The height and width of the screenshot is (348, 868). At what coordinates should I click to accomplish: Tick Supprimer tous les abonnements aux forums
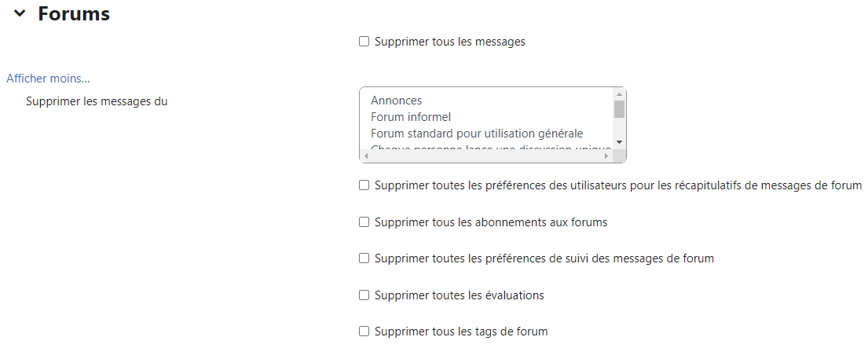coord(364,222)
